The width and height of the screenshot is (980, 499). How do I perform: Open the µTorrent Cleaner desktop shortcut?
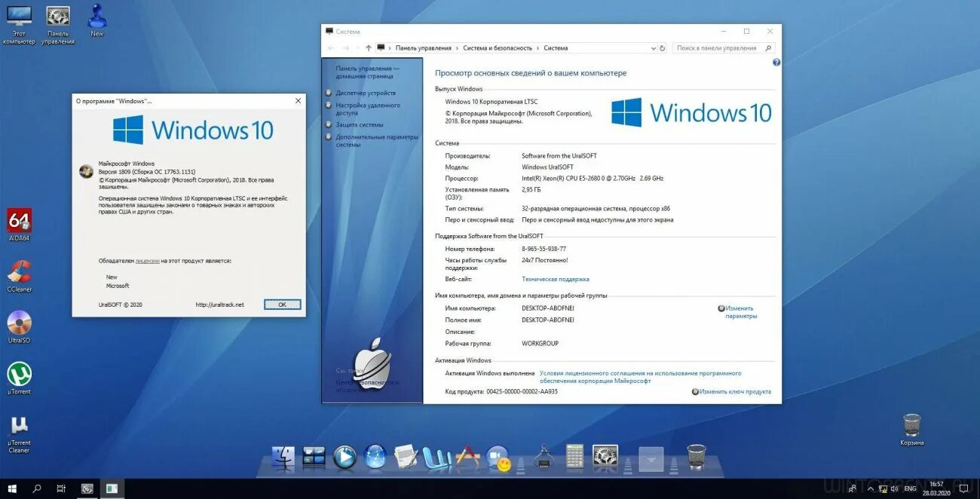click(19, 435)
